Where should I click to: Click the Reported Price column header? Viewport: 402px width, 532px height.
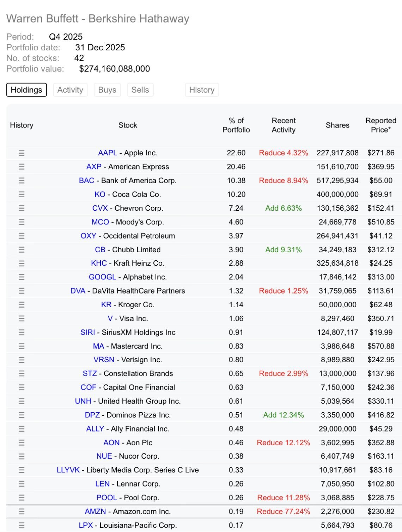(380, 125)
